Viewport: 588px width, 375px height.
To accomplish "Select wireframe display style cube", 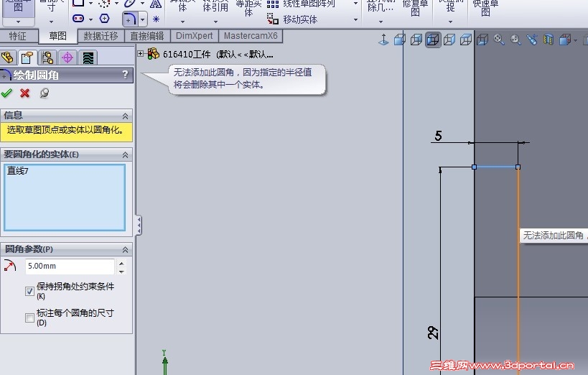I will 466,40.
